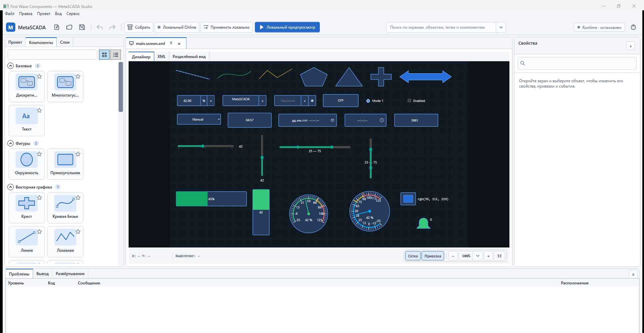Image resolution: width=644 pixels, height=333 pixels.
Task: Toggle the Привязка snap button
Action: click(x=433, y=256)
